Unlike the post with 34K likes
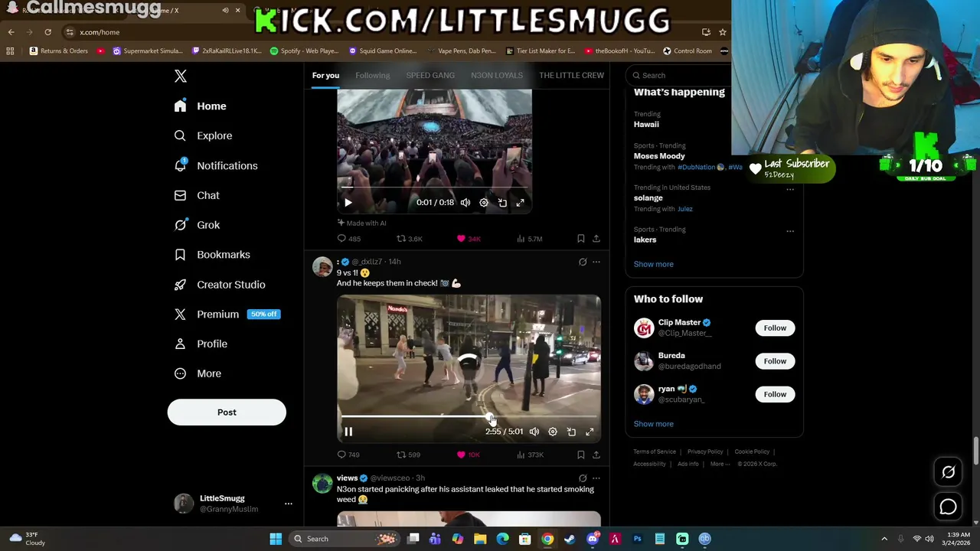Screen dimensions: 980x551 tap(469, 239)
